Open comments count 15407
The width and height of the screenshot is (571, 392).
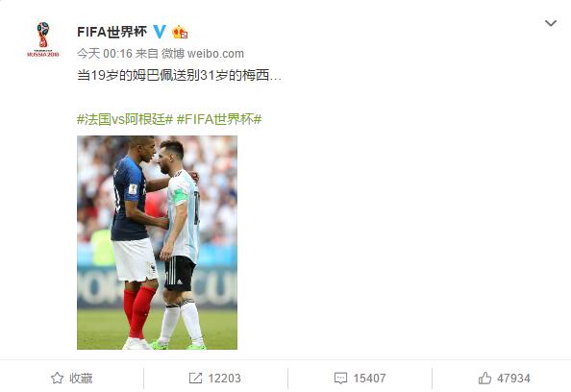click(x=369, y=379)
